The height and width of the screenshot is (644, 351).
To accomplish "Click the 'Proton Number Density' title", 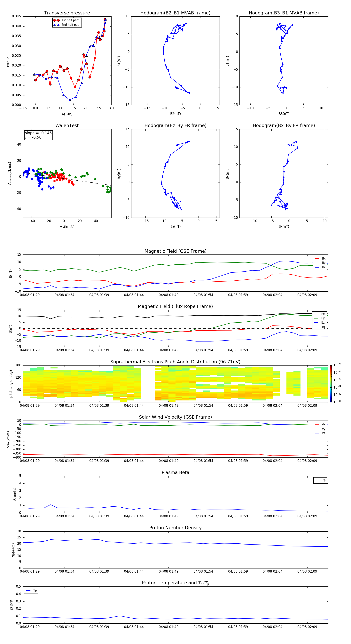I will pyautogui.click(x=175, y=528).
